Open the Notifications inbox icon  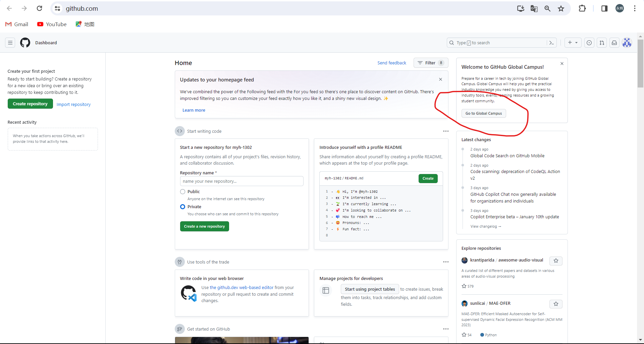point(614,43)
